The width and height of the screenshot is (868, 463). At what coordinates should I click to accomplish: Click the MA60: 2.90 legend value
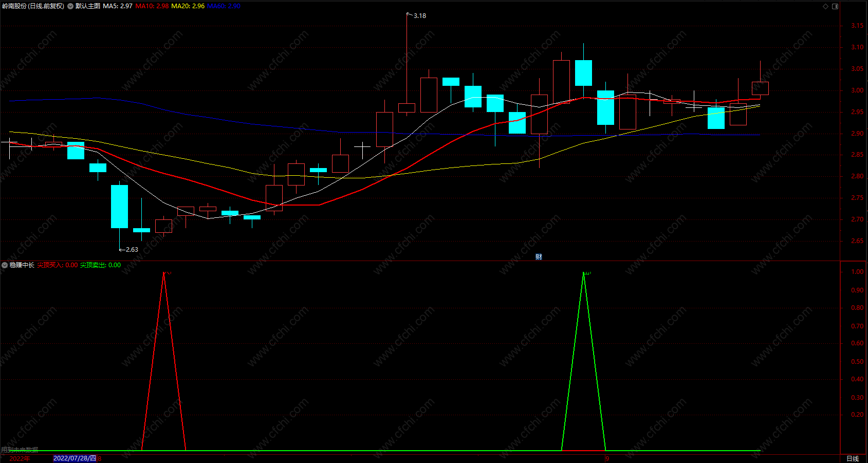[224, 6]
